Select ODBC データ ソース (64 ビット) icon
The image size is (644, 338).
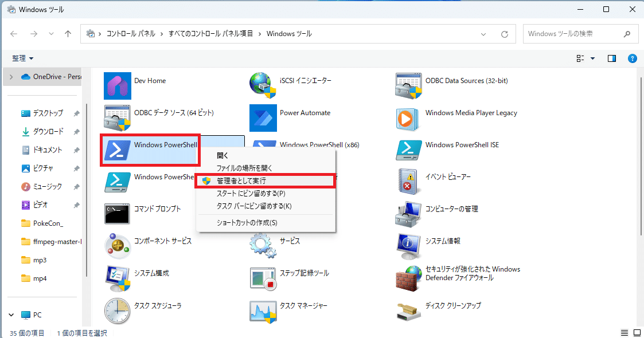pos(118,117)
